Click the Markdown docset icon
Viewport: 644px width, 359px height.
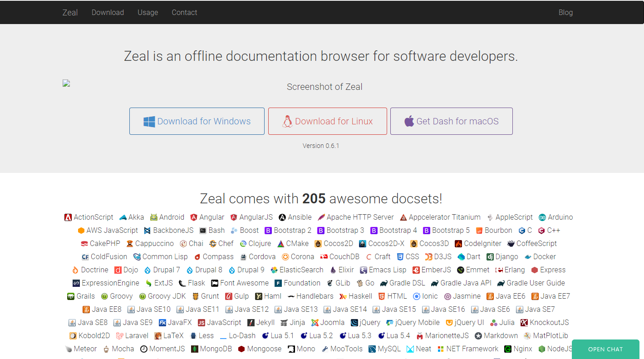478,336
